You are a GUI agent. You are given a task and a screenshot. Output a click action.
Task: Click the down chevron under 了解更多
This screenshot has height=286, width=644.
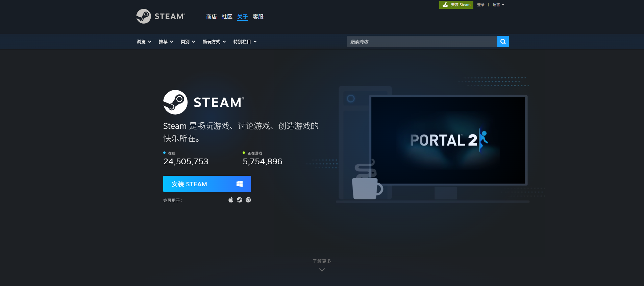pyautogui.click(x=322, y=270)
